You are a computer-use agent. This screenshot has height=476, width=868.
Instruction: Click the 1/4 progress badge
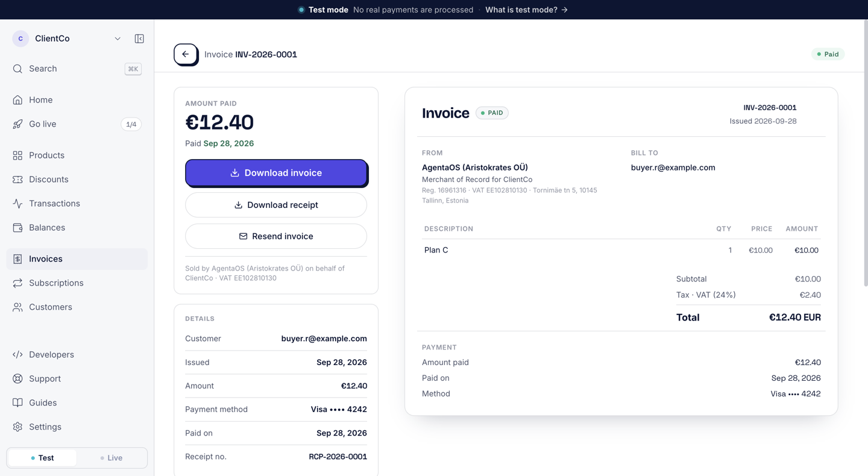(x=131, y=124)
